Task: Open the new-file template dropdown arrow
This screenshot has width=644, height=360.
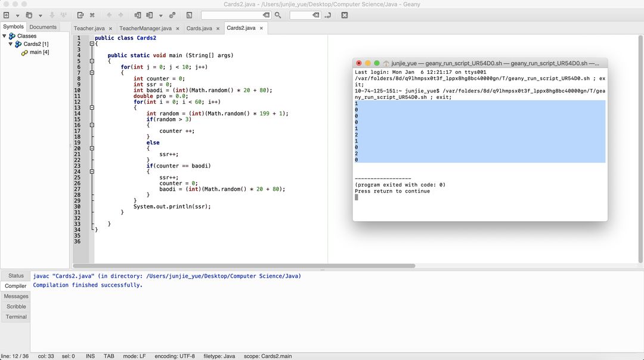Action: click(17, 15)
